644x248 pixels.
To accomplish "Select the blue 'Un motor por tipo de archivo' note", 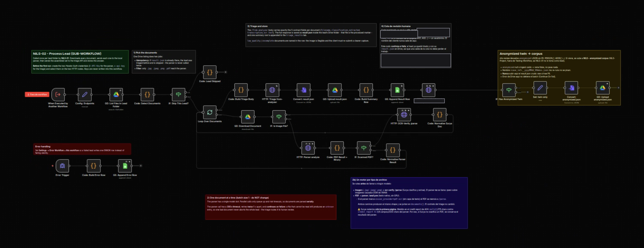I will click(x=409, y=203).
